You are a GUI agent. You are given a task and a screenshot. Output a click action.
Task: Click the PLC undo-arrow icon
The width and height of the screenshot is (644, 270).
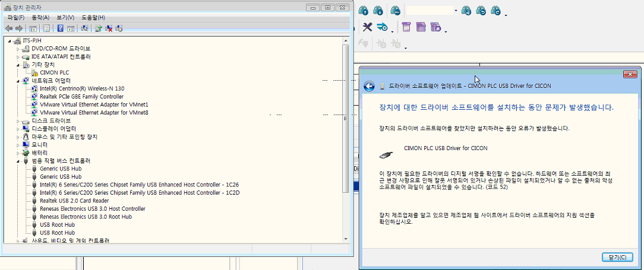[481, 10]
